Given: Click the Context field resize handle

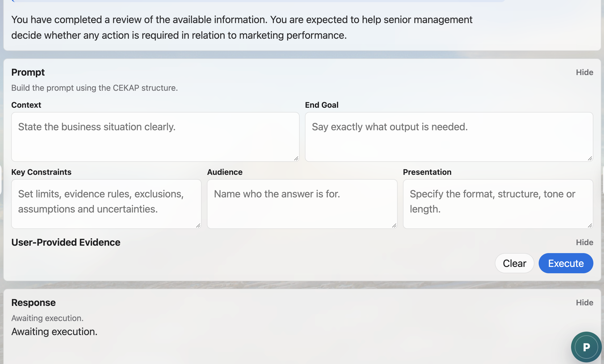Looking at the screenshot, I should coord(296,158).
